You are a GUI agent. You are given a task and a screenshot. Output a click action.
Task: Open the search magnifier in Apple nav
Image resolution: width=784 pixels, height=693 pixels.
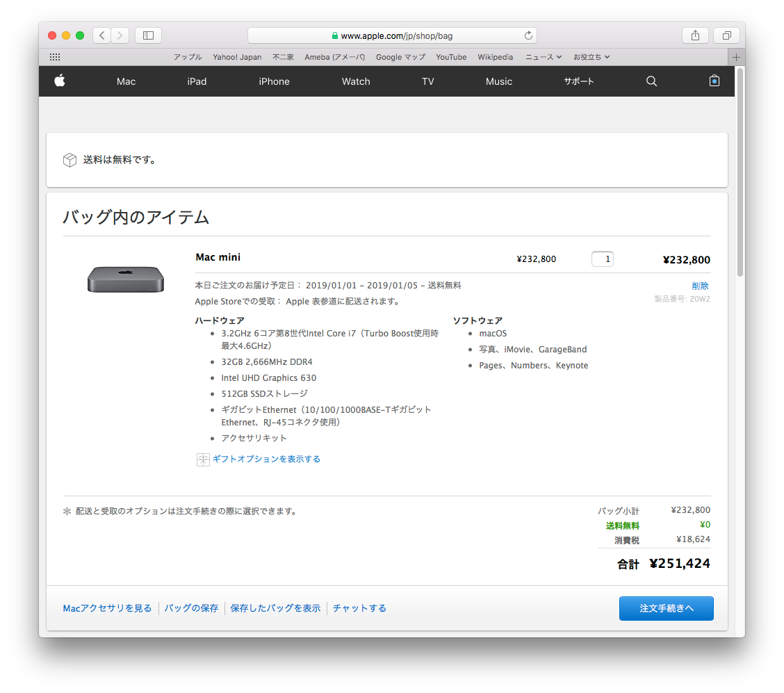point(651,81)
